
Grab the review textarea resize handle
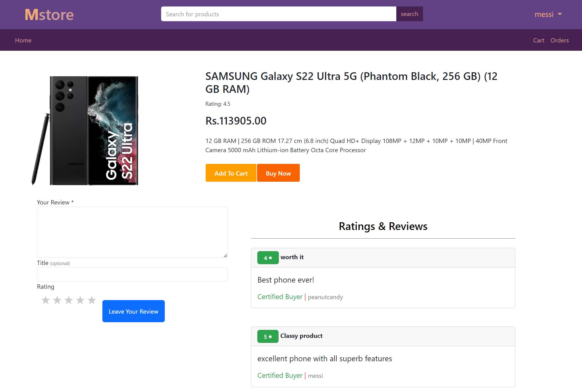(225, 255)
